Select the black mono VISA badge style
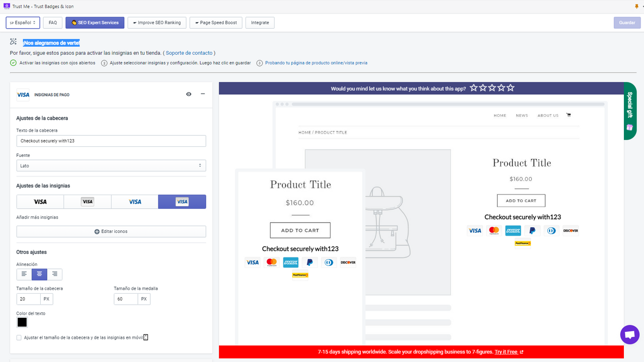The image size is (644, 362). (x=40, y=202)
